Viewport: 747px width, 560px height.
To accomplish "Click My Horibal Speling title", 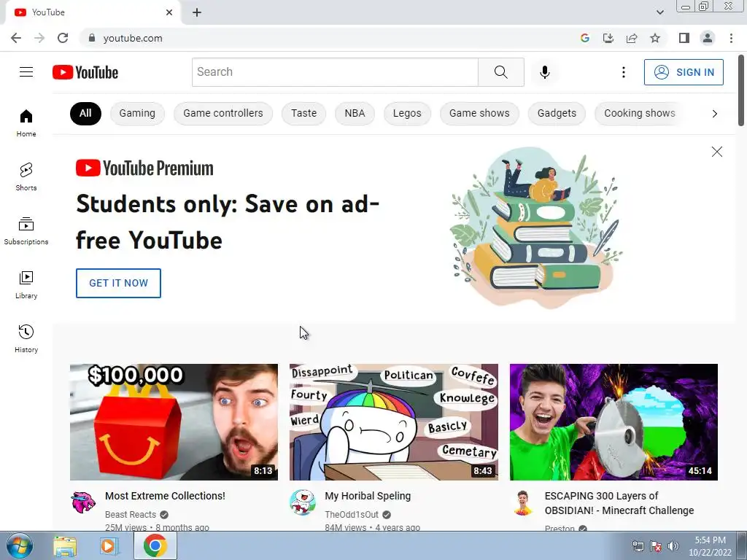I will pos(368,496).
